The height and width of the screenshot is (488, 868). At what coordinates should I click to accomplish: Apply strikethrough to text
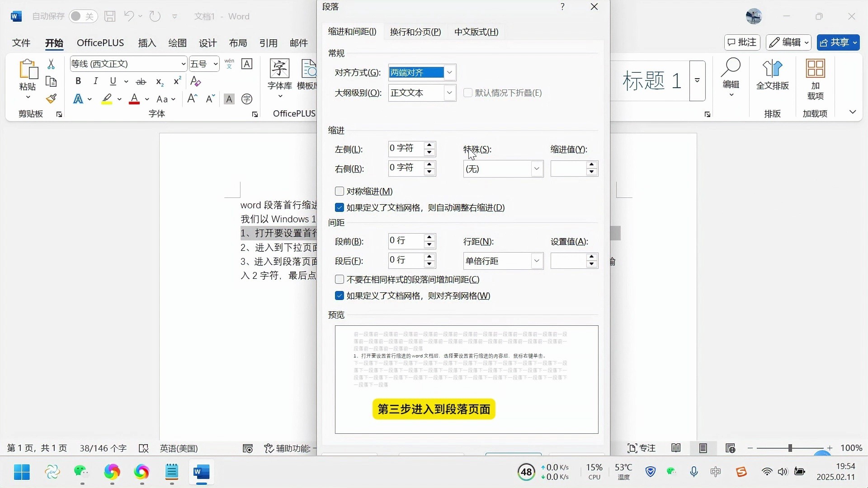[x=141, y=81]
